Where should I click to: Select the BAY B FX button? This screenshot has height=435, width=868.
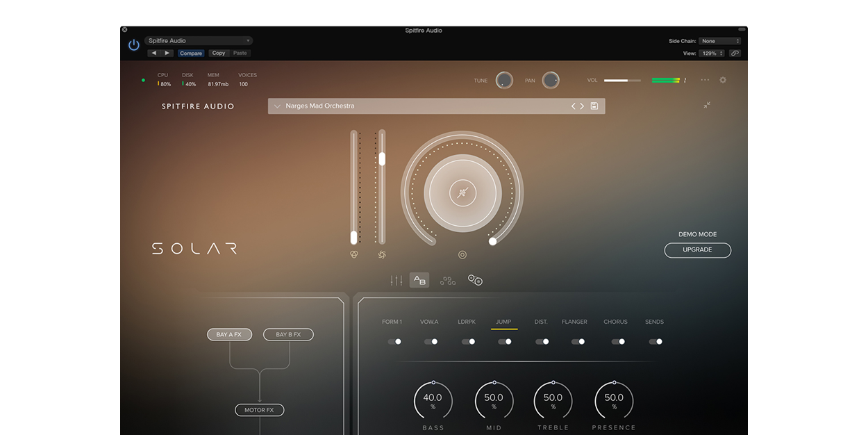coord(288,335)
